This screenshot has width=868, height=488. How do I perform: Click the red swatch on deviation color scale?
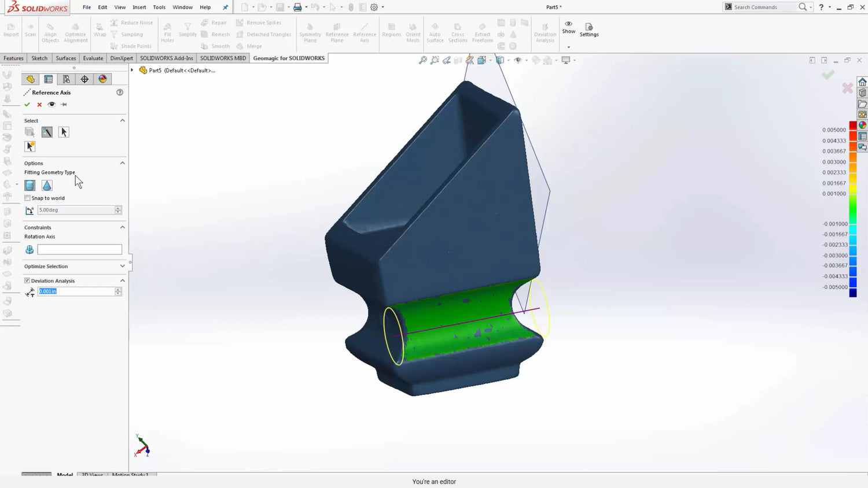[852, 126]
